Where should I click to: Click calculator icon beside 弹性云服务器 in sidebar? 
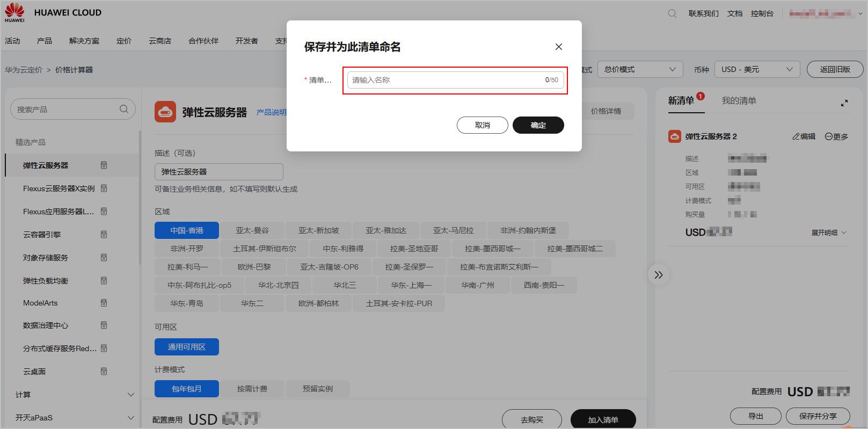(x=104, y=165)
